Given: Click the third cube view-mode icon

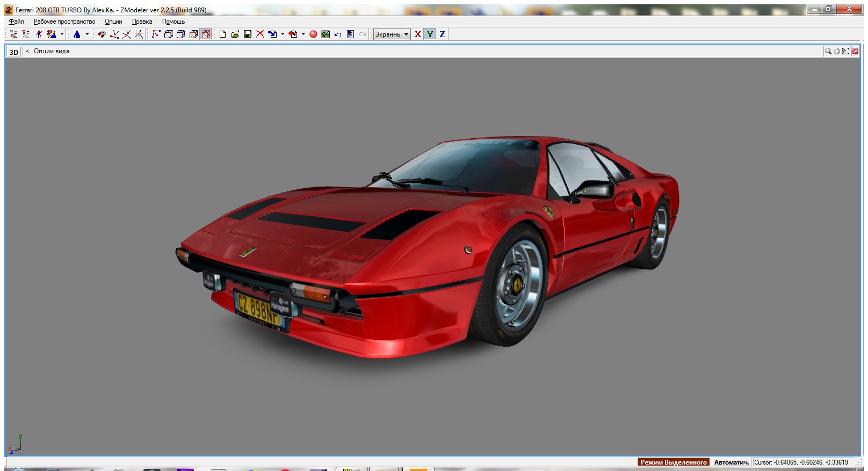Looking at the screenshot, I should pyautogui.click(x=193, y=34).
